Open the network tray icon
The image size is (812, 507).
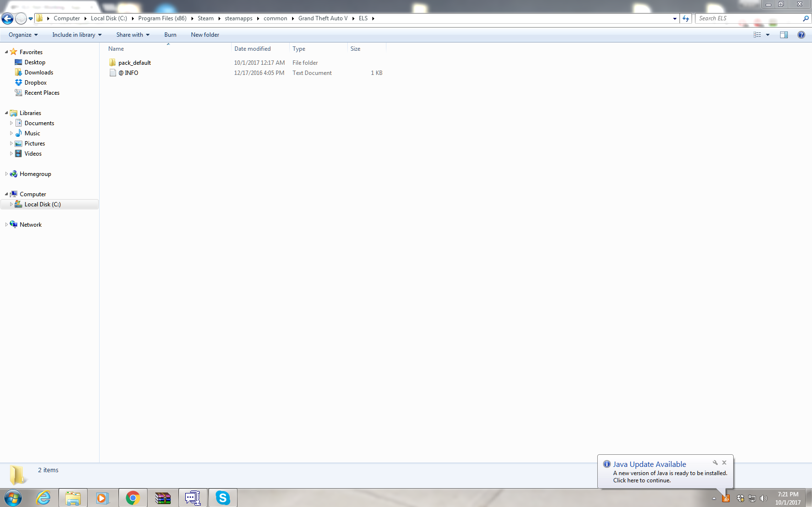752,498
